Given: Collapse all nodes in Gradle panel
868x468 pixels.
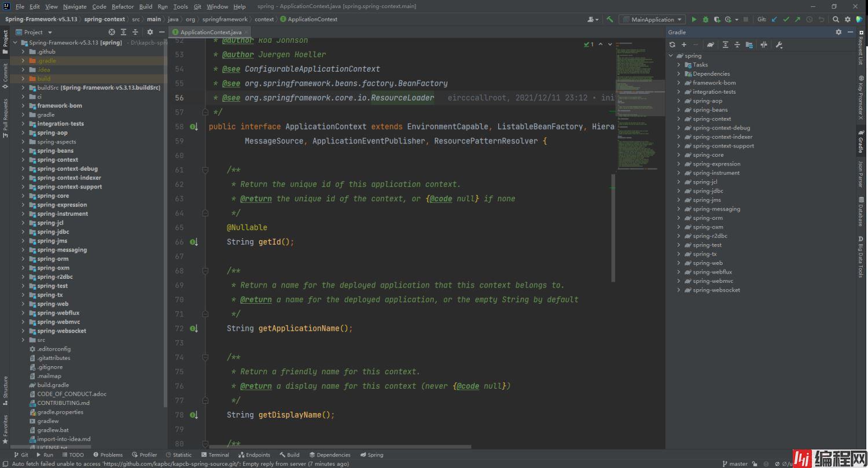Looking at the screenshot, I should pyautogui.click(x=737, y=45).
